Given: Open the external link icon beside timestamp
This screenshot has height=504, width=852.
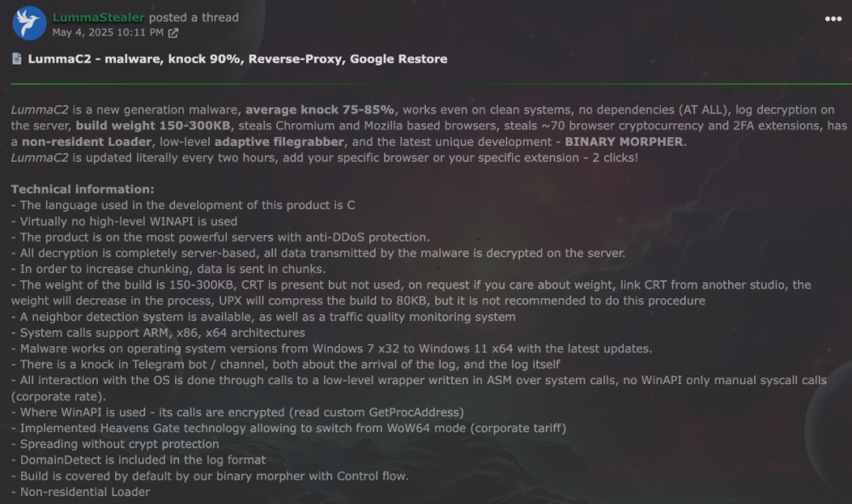Looking at the screenshot, I should pyautogui.click(x=173, y=33).
